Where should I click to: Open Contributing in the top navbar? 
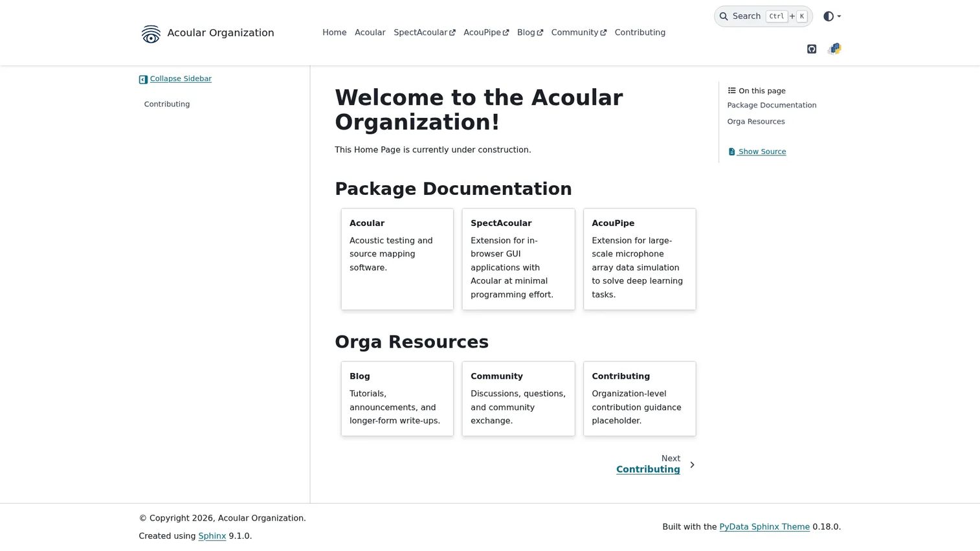640,32
